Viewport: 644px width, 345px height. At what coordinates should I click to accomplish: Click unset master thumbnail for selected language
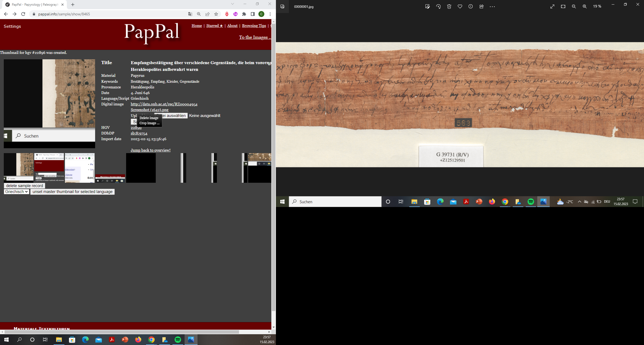pyautogui.click(x=72, y=192)
